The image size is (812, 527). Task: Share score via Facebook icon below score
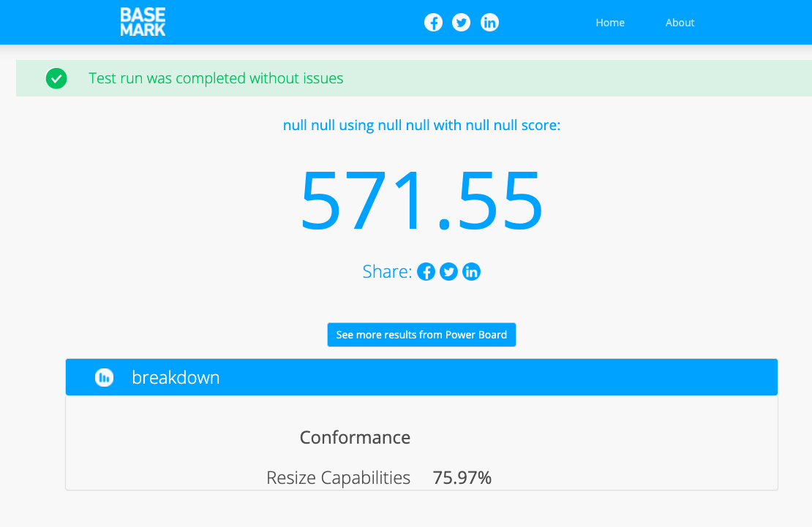[426, 272]
